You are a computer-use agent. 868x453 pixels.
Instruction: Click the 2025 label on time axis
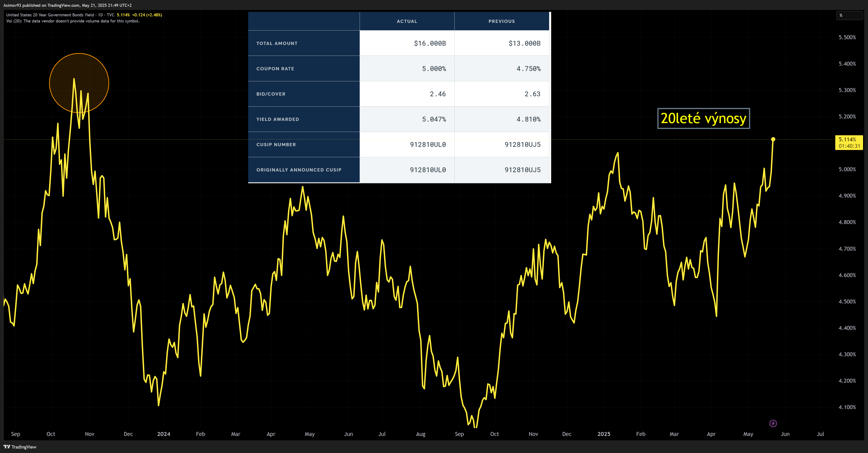coord(604,434)
